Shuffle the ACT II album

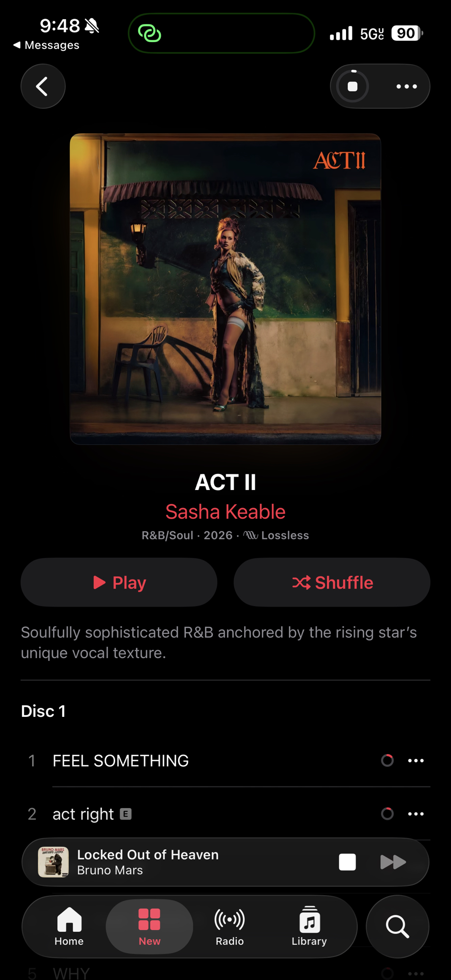[332, 582]
